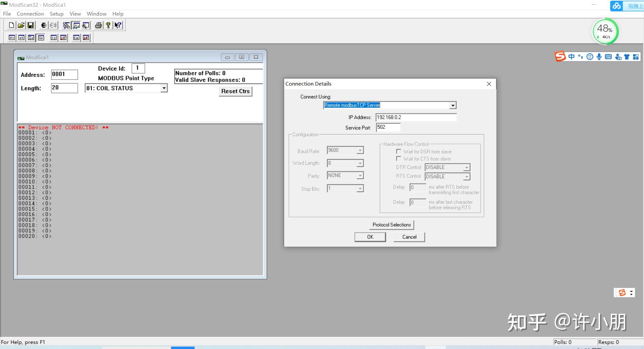Screen dimensions: 644x349
Task: Toggle the punctuation mode icon in Sogou bar
Action: (580, 57)
